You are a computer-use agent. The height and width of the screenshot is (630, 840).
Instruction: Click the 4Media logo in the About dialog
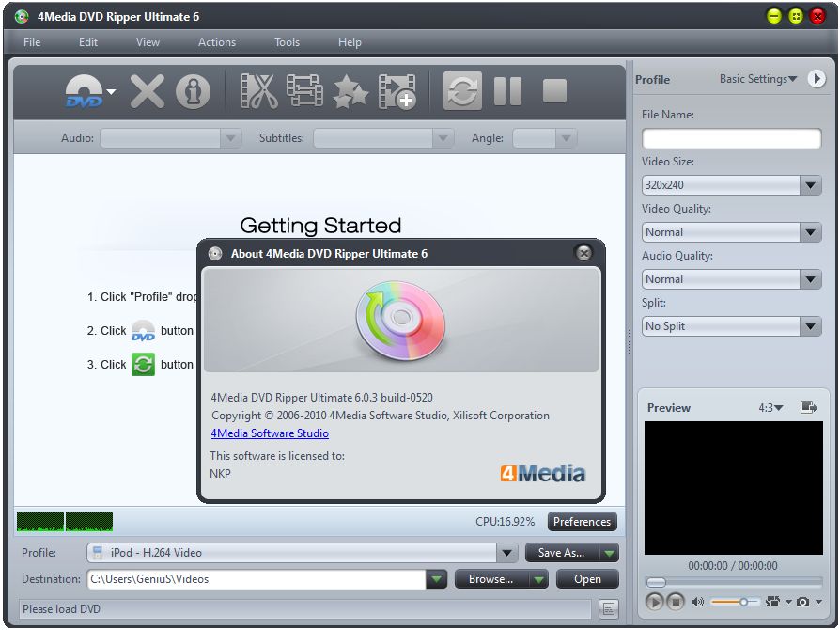[543, 473]
